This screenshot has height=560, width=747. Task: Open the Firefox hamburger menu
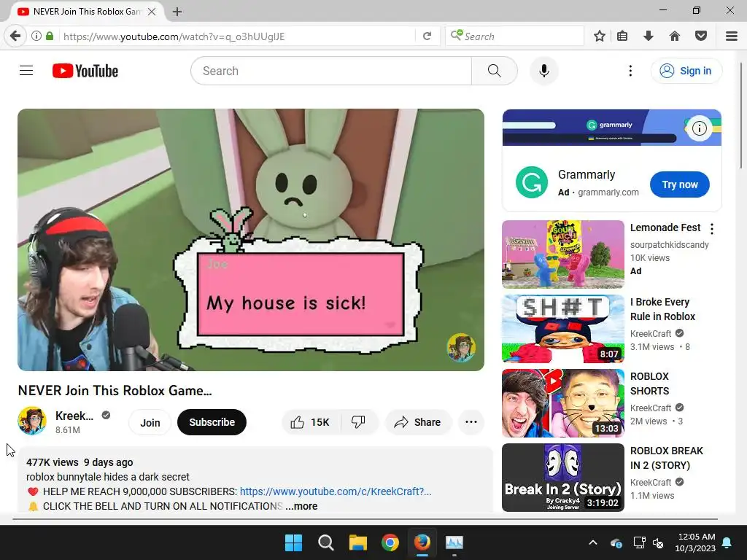pos(732,36)
